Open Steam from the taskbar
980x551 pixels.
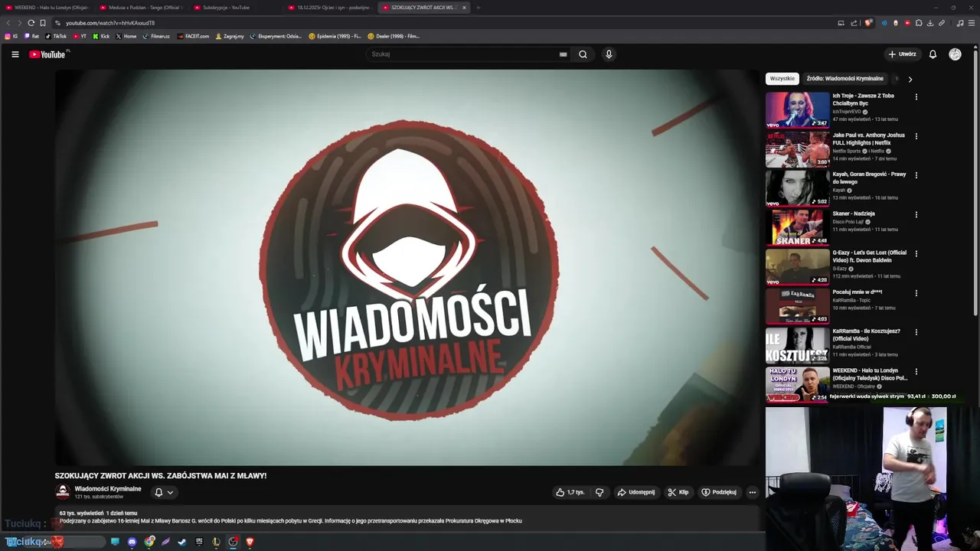182,542
